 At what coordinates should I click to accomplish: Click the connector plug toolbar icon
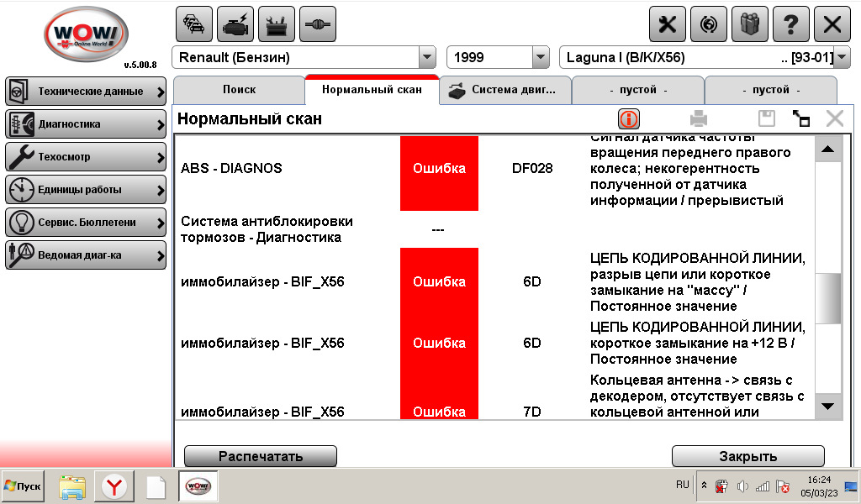pos(317,24)
